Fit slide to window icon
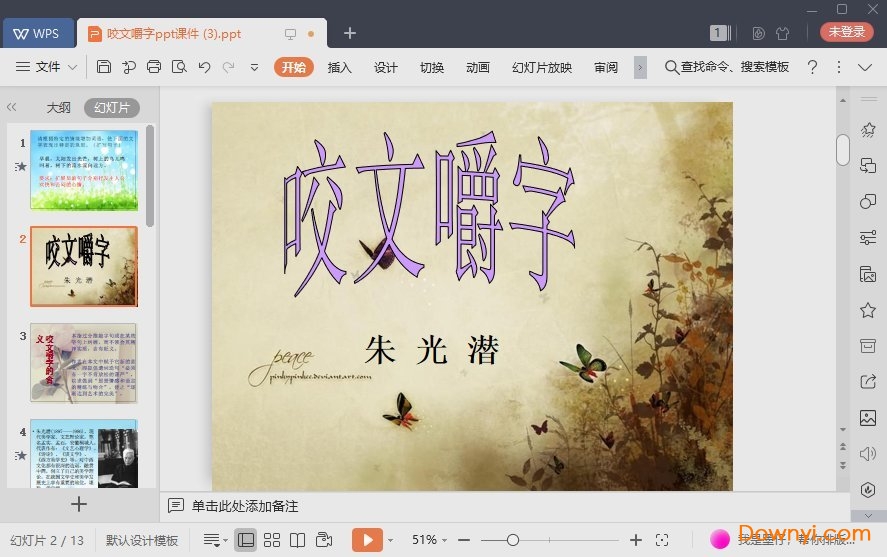Screen dimensions: 887x557 (x=662, y=540)
